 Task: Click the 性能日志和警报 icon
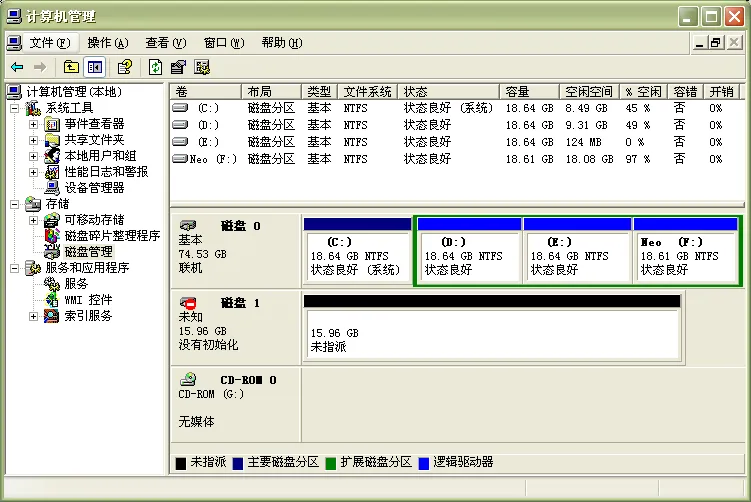click(x=52, y=171)
